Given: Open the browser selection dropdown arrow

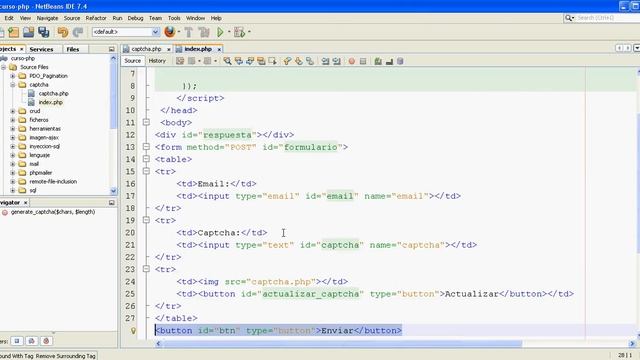Looking at the screenshot, I should 179,32.
